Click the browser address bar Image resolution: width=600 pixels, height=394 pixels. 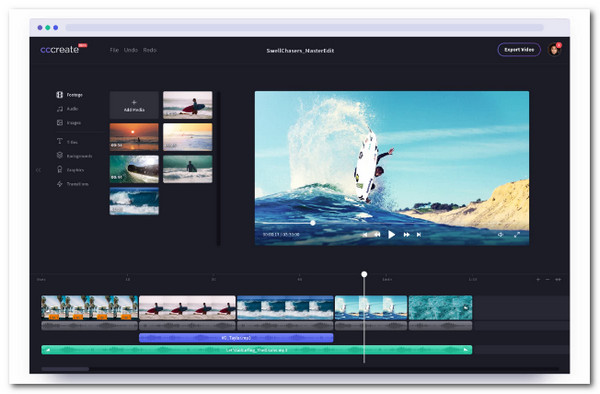pyautogui.click(x=304, y=28)
